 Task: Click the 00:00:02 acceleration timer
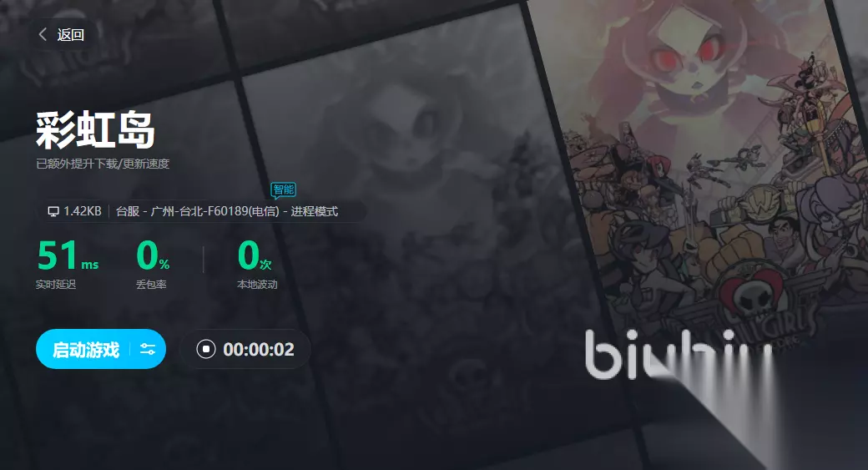tap(259, 349)
